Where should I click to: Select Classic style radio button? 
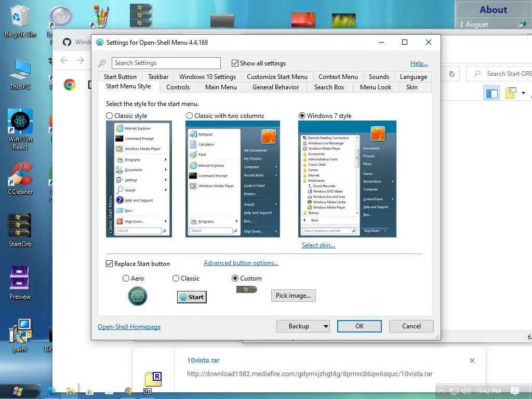109,116
